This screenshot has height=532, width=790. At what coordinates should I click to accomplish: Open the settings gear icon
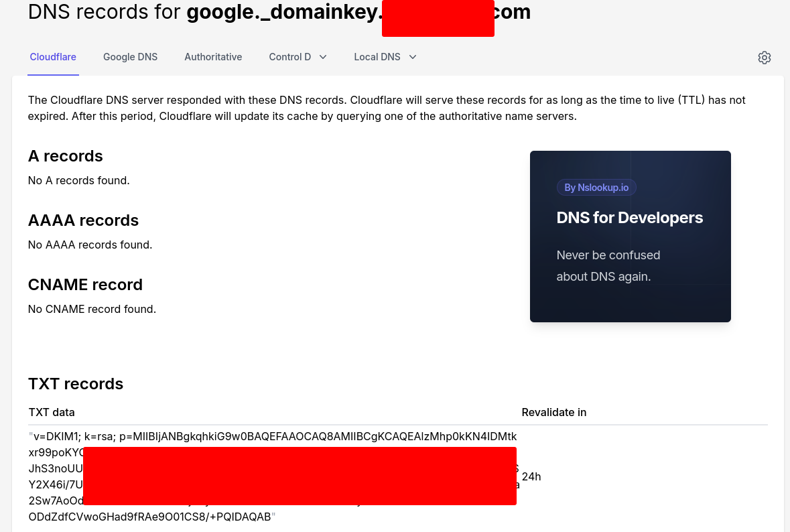[764, 58]
